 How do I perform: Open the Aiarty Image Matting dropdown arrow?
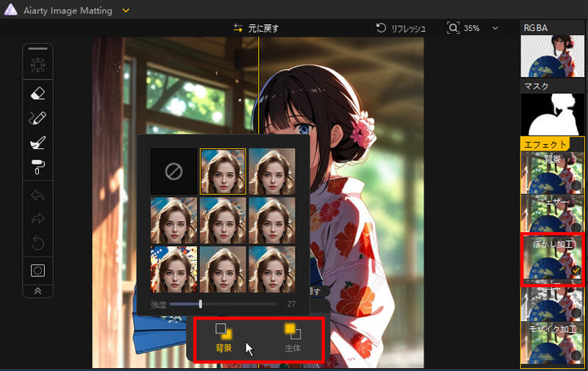(126, 10)
